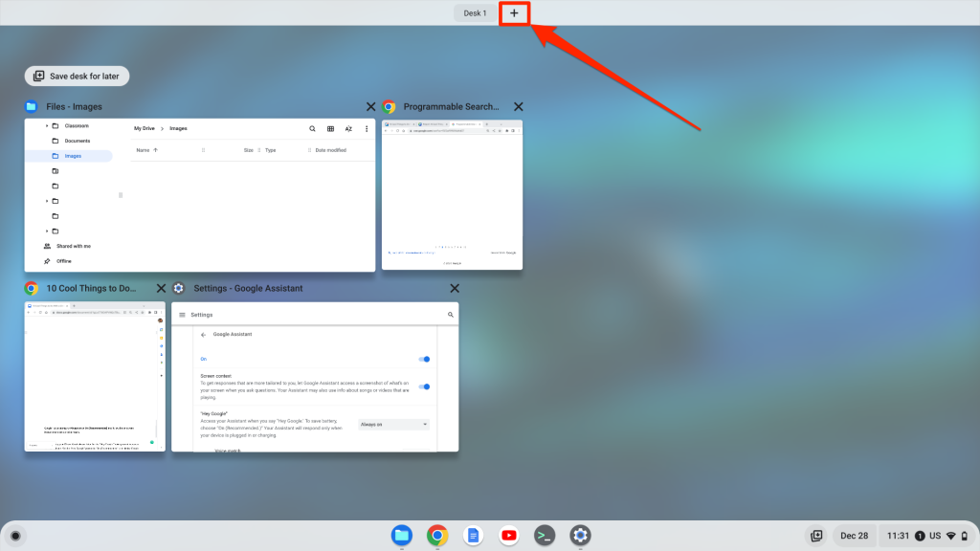This screenshot has height=551, width=980.
Task: Select the 10 Cool Things window thumbnail
Action: (x=95, y=377)
